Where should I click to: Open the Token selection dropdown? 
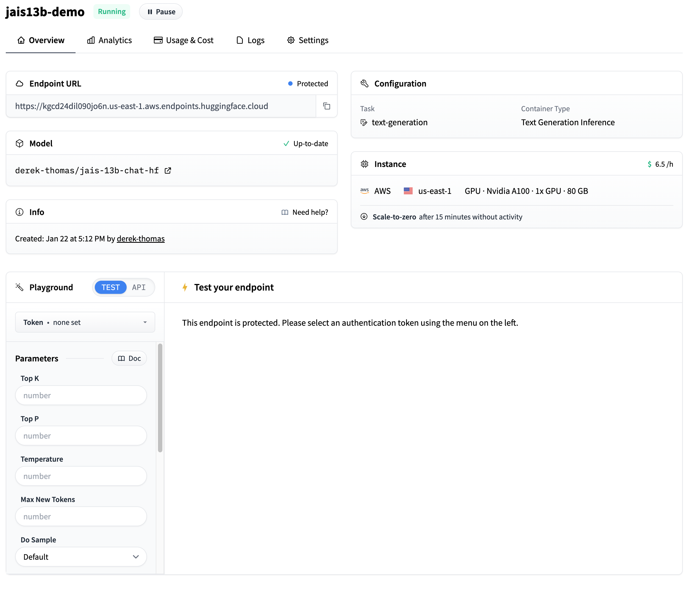(x=85, y=322)
